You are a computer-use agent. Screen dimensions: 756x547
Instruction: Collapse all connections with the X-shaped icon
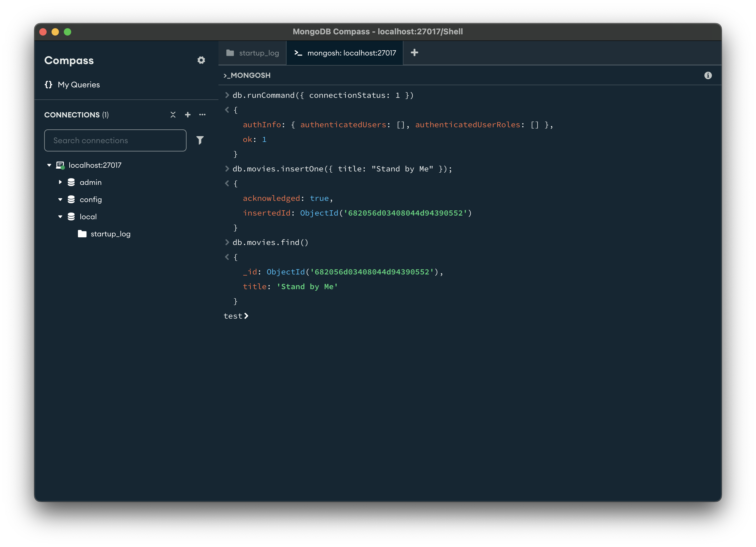pyautogui.click(x=173, y=115)
